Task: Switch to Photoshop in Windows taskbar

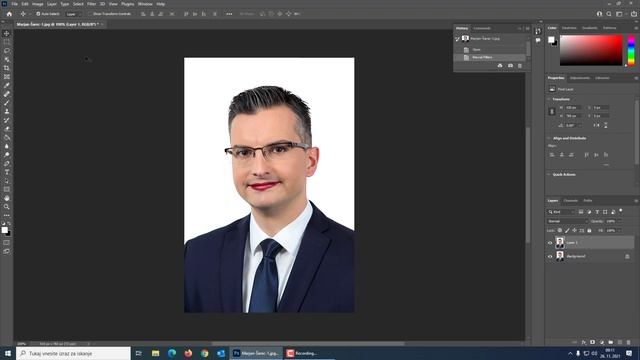Action: click(x=256, y=353)
